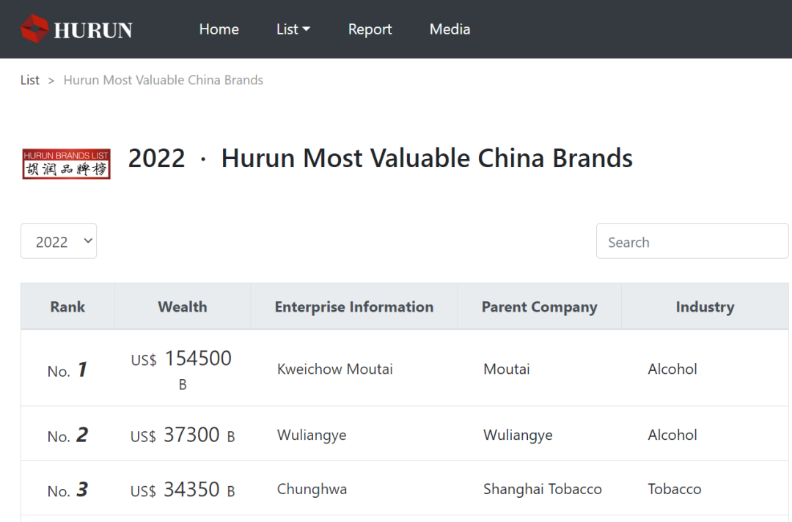792x522 pixels.
Task: Focus the Search input field
Action: (x=691, y=241)
